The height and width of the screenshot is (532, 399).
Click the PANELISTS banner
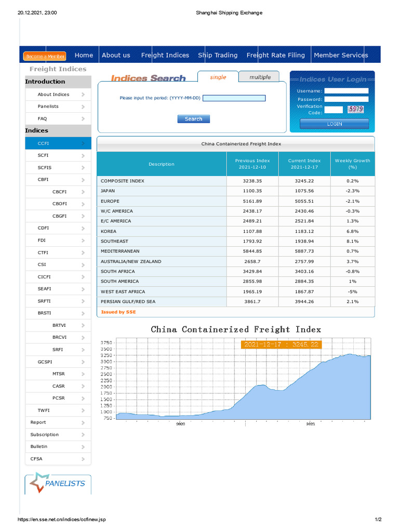pos(58,484)
